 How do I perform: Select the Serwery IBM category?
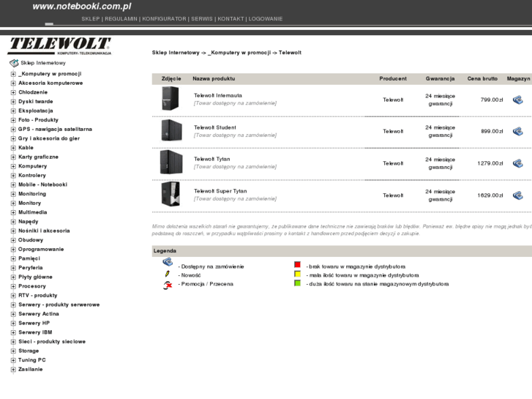[35, 332]
